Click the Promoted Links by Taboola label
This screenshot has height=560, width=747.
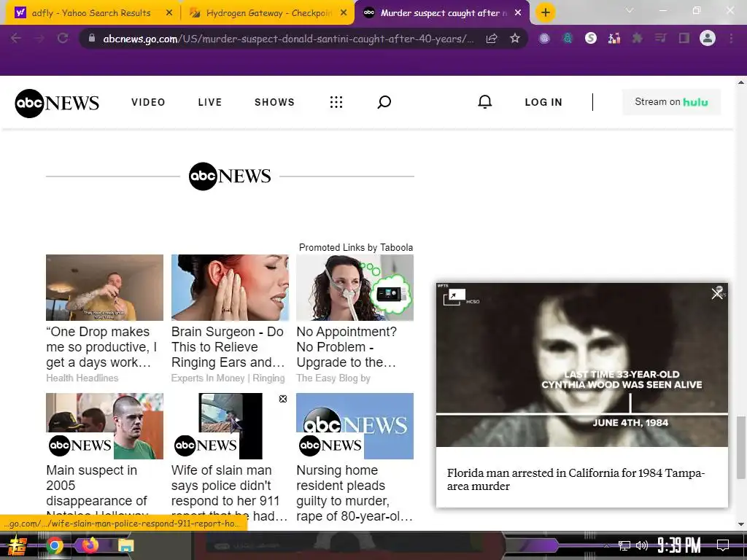coord(356,248)
